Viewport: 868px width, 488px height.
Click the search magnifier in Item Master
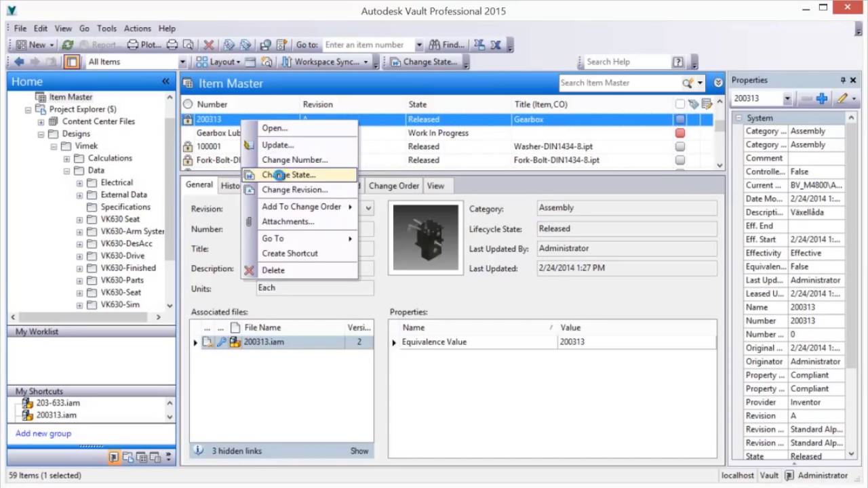(x=688, y=83)
